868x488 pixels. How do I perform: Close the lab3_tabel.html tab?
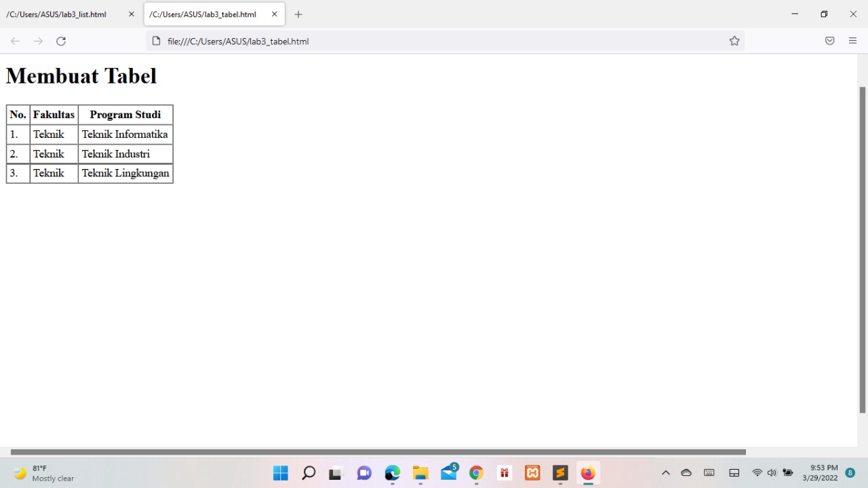coord(275,14)
